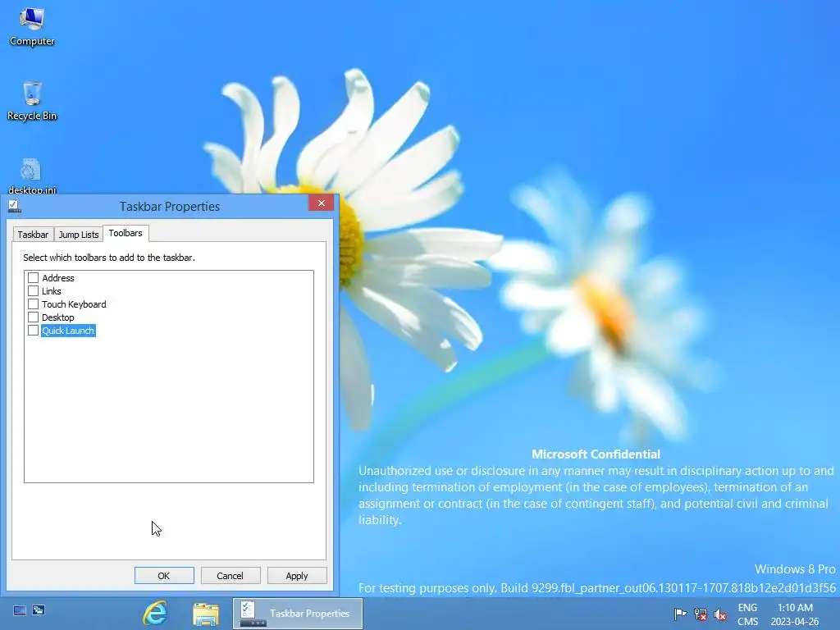The height and width of the screenshot is (630, 840).
Task: Click the Taskbar Properties title bar icon
Action: (x=15, y=206)
